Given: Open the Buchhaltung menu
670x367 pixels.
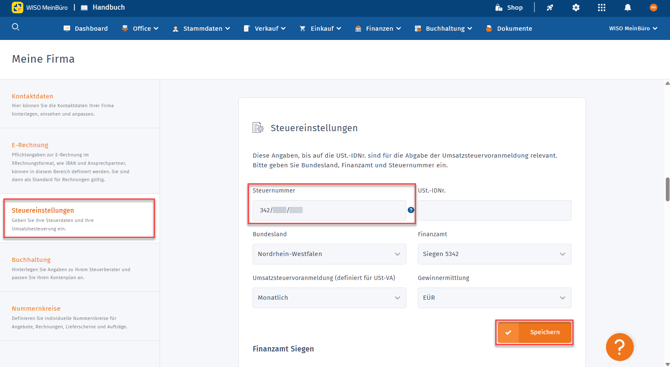Looking at the screenshot, I should 443,29.
